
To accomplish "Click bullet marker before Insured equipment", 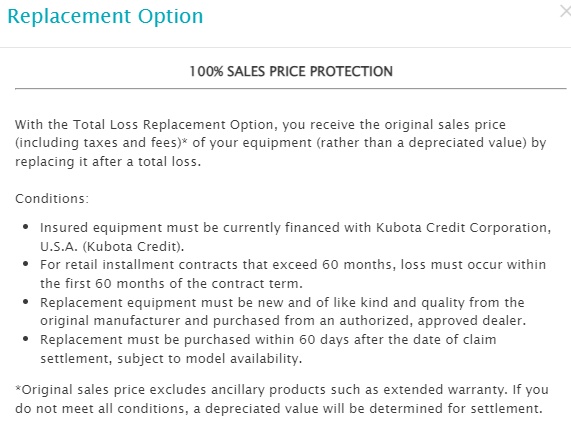I will click(25, 227).
